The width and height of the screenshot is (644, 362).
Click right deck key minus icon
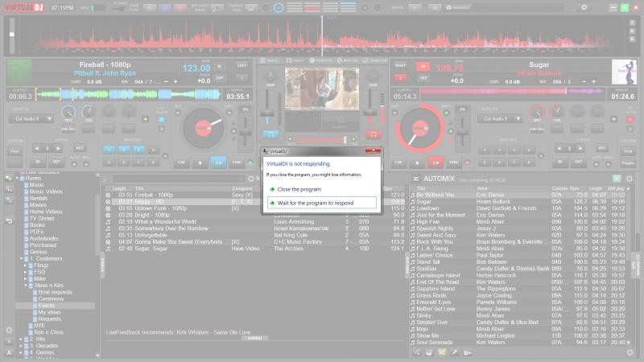pos(584,82)
